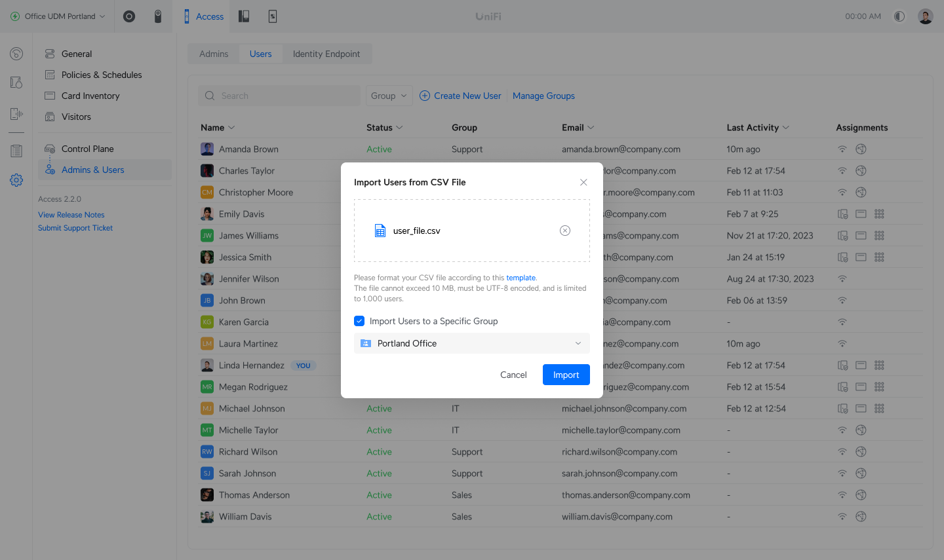Cancel the CSV import
This screenshot has height=560, width=944.
tap(513, 375)
